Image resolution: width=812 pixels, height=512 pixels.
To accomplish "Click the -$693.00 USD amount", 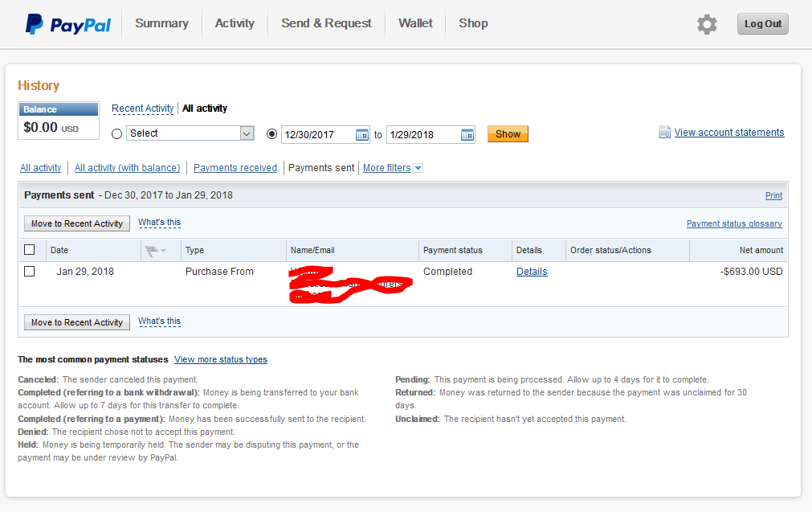I will pyautogui.click(x=752, y=272).
